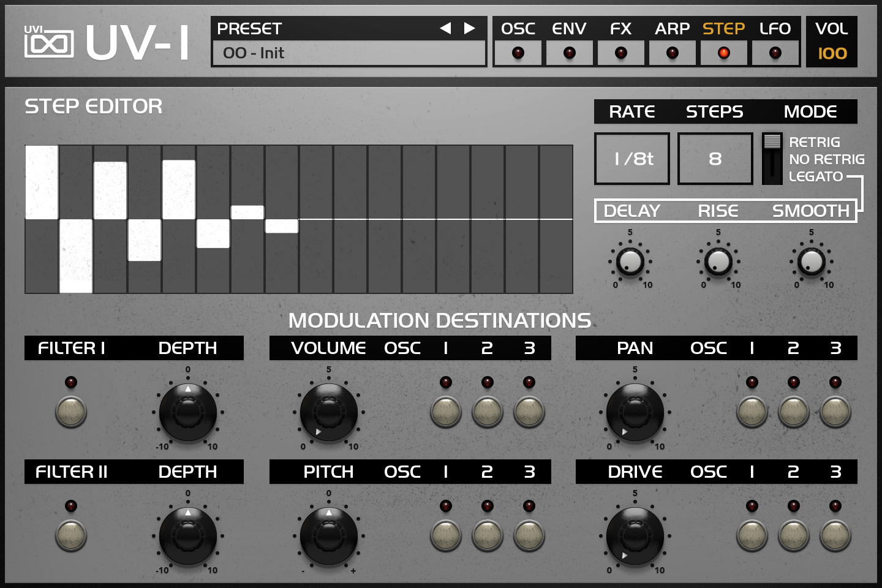This screenshot has height=588, width=882.
Task: Open the Rate selector showing 1/8t
Action: (632, 159)
